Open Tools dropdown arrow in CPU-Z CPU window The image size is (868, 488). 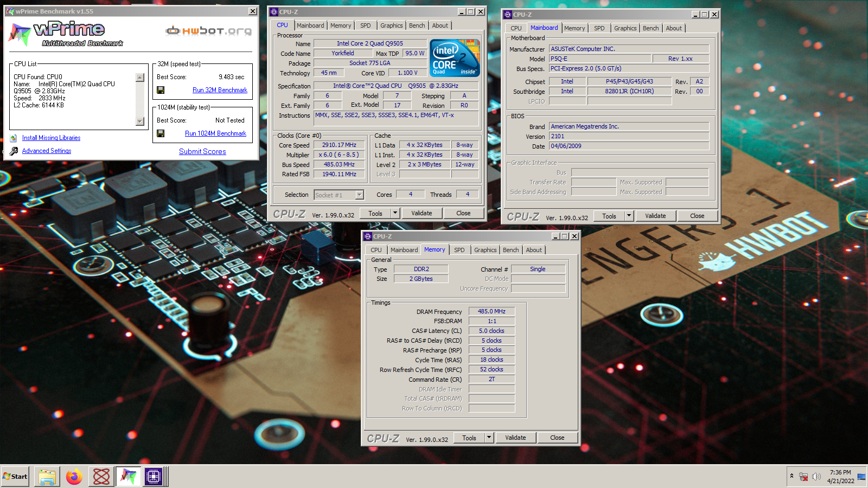point(395,213)
